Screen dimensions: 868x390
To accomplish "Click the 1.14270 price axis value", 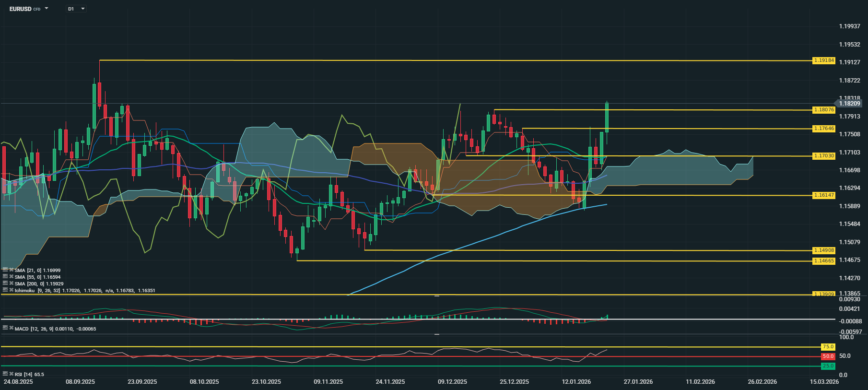I will 850,278.
